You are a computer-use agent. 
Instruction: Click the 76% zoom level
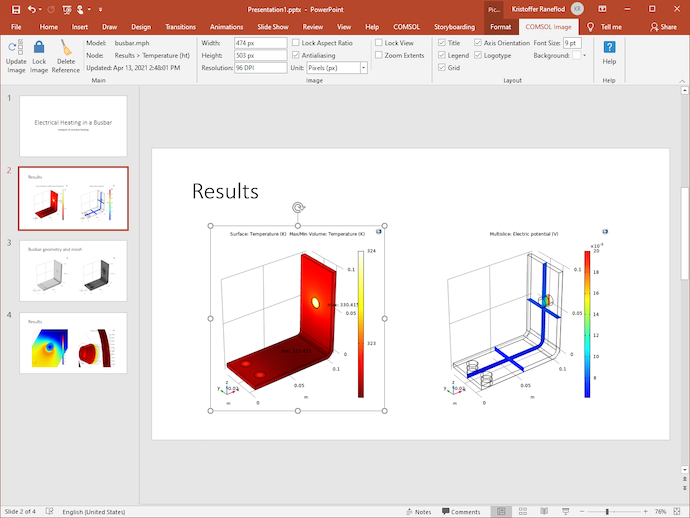click(x=660, y=511)
